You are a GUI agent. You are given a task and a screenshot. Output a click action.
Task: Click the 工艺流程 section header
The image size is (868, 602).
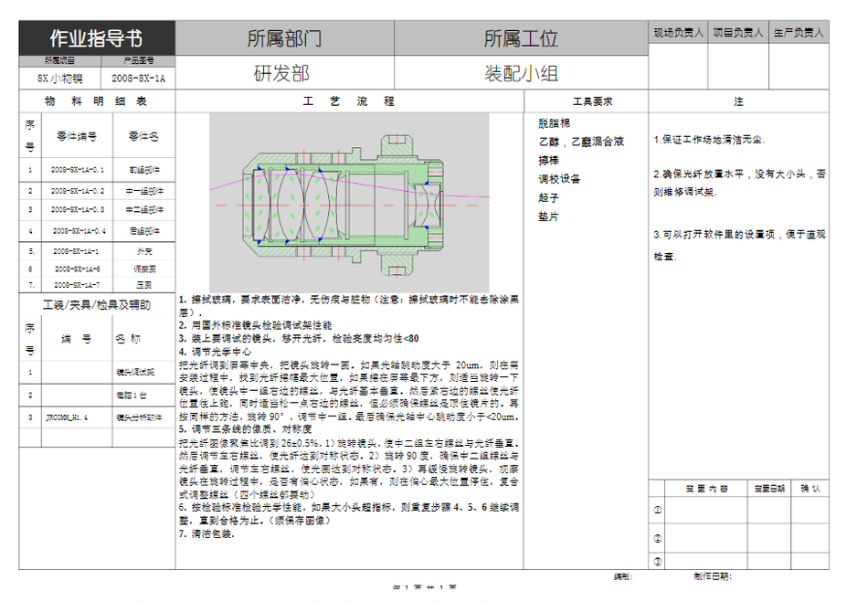coord(348,101)
